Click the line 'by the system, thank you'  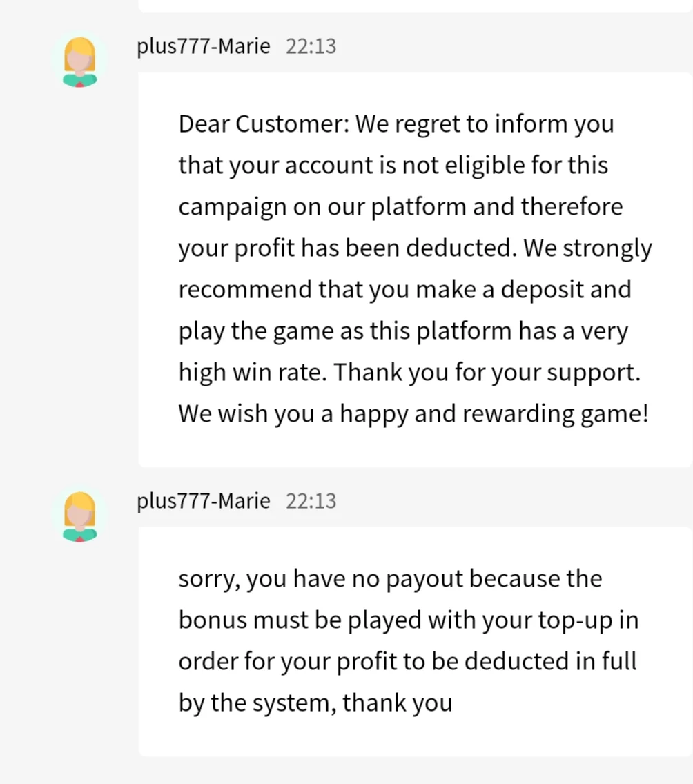315,703
